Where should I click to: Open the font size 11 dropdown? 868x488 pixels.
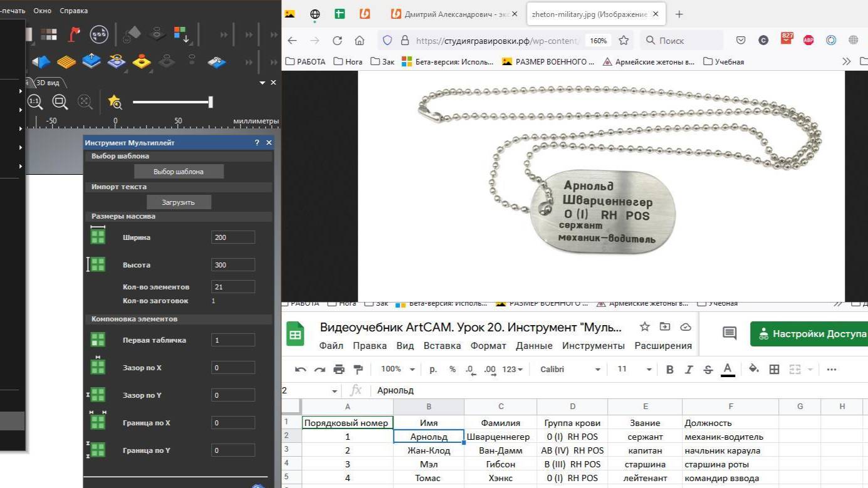point(633,370)
